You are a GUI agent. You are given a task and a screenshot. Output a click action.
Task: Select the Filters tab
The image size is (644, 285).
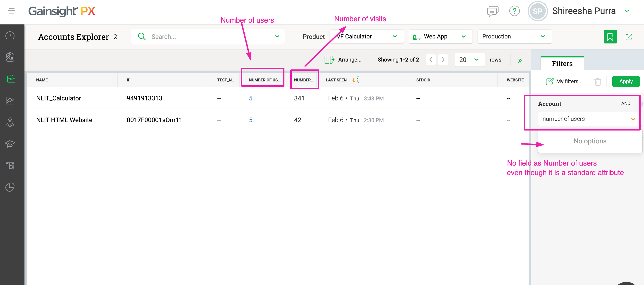pos(562,64)
